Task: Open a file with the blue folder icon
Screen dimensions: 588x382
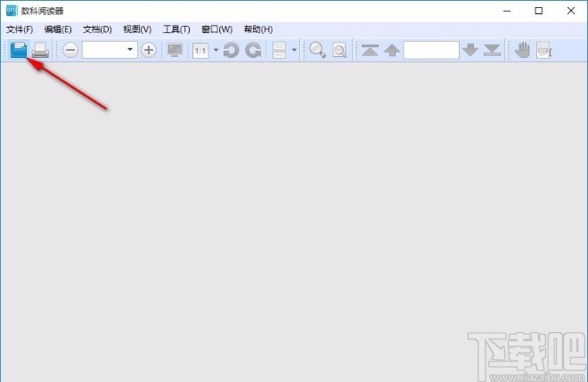Action: tap(19, 50)
